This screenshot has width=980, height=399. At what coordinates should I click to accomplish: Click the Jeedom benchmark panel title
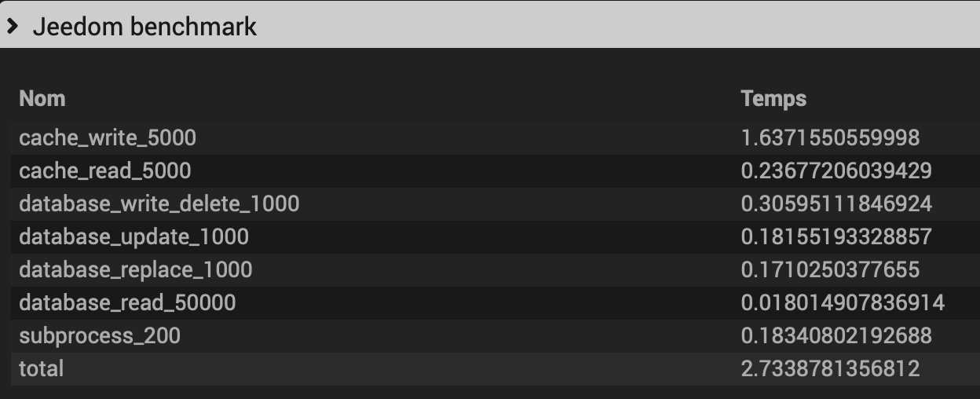pos(144,27)
